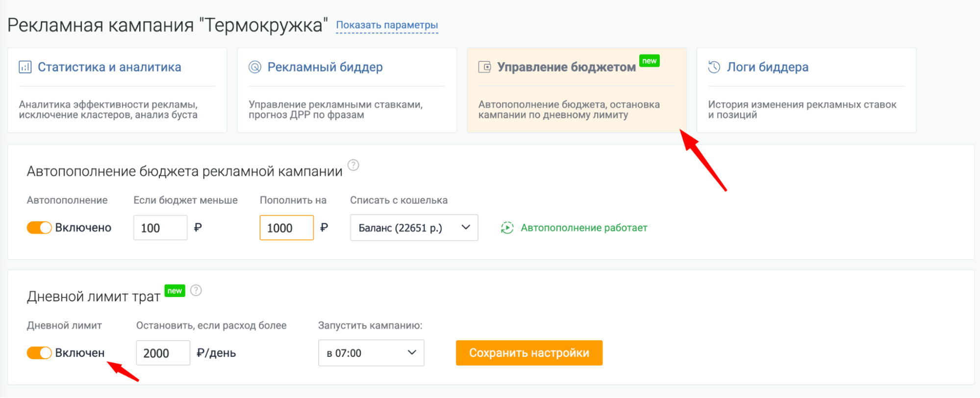Go to the Логи биддера tab
The image size is (980, 398).
click(x=806, y=90)
